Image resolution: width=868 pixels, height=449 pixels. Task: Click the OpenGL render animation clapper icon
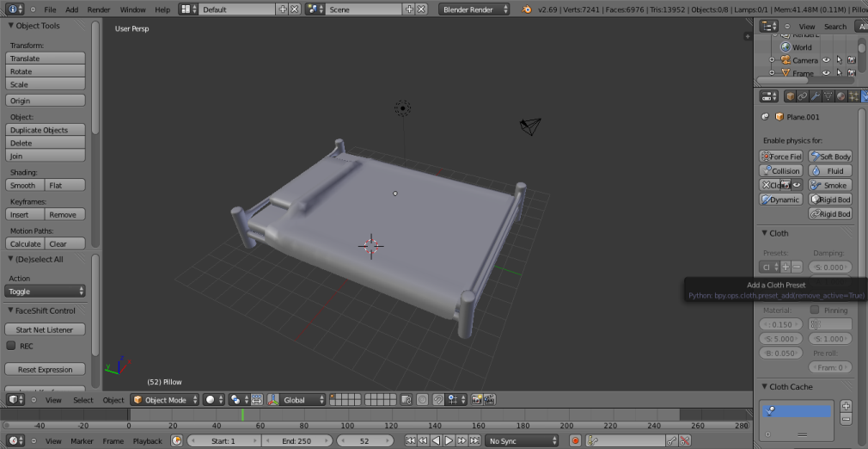point(489,400)
